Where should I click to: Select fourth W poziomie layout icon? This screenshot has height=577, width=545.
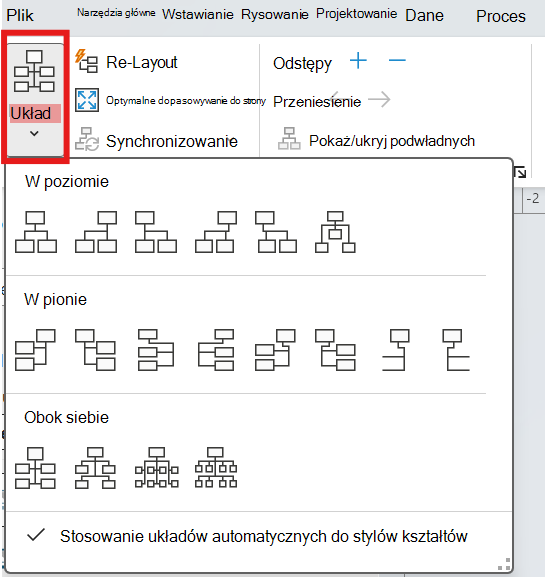216,232
